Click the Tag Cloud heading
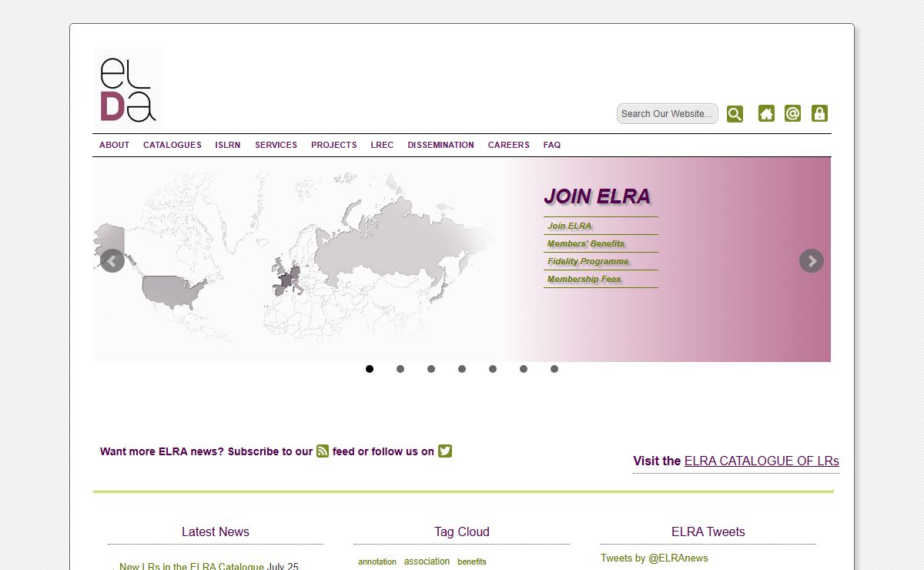The width and height of the screenshot is (924, 570). (x=462, y=531)
